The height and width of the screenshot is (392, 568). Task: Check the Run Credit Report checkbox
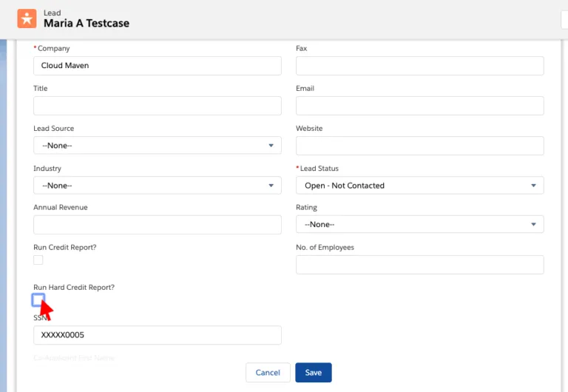(38, 260)
